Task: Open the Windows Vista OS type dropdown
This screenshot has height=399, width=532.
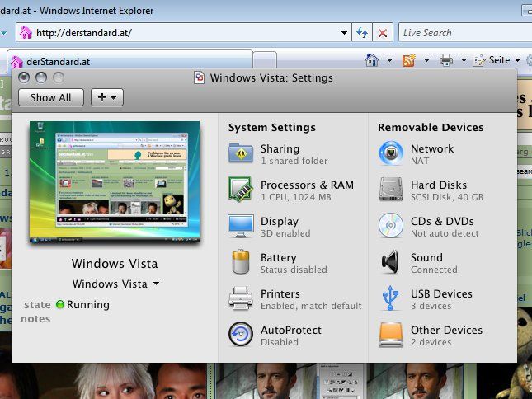Action: click(115, 284)
